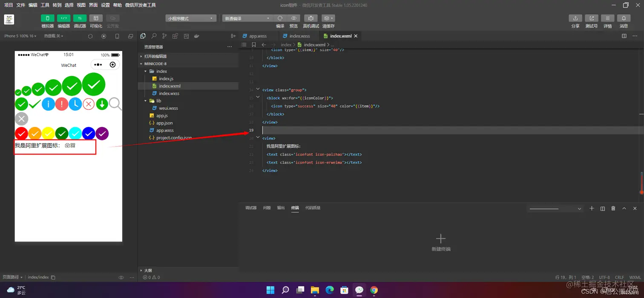Open the 工具 menu

tap(45, 5)
